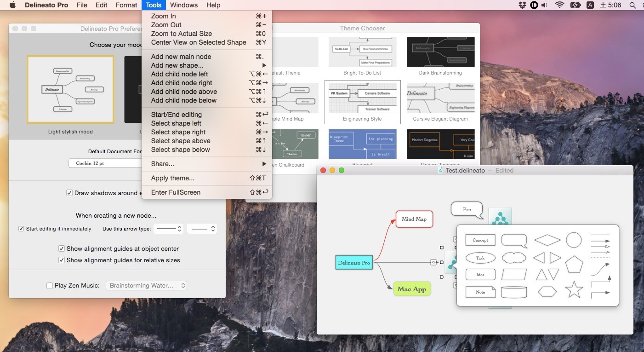Open the second arrow type dropdown
The height and width of the screenshot is (352, 644).
pyautogui.click(x=202, y=229)
